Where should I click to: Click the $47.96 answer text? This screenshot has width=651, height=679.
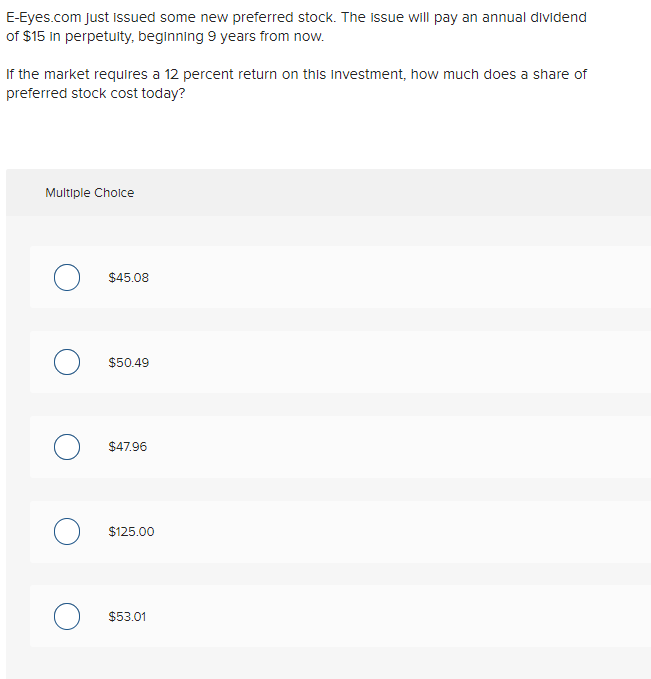coord(127,447)
